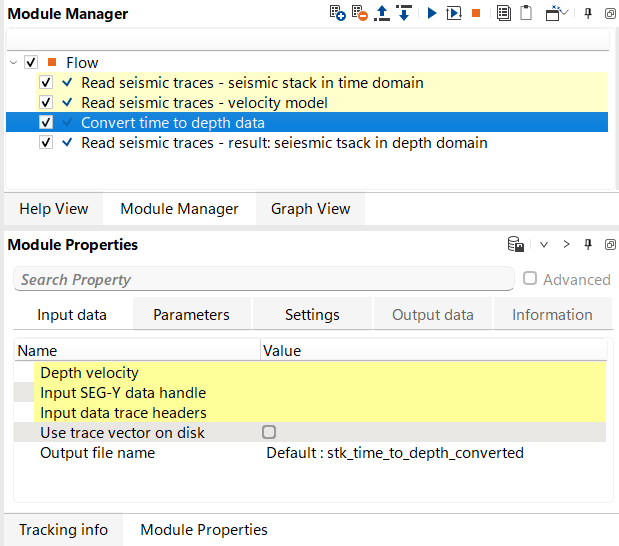Open the window layout dropdown in toolbar
The height and width of the screenshot is (546, 619).
pos(556,14)
